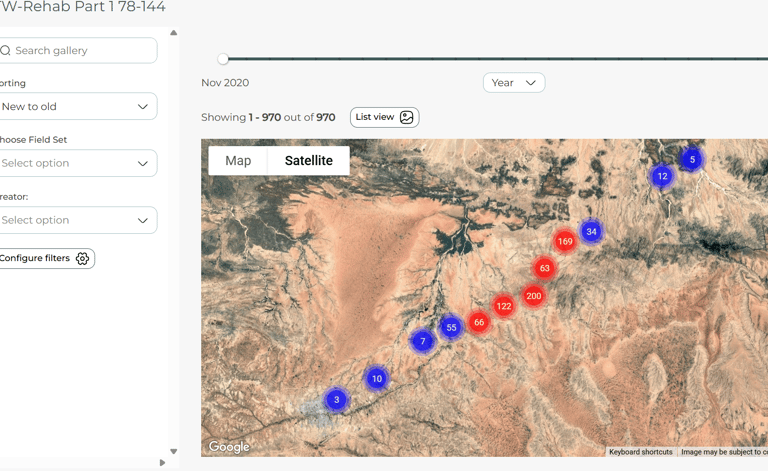Screen dimensions: 768x471
Task: Open the Keyboard shortcuts link on map
Action: coord(641,452)
